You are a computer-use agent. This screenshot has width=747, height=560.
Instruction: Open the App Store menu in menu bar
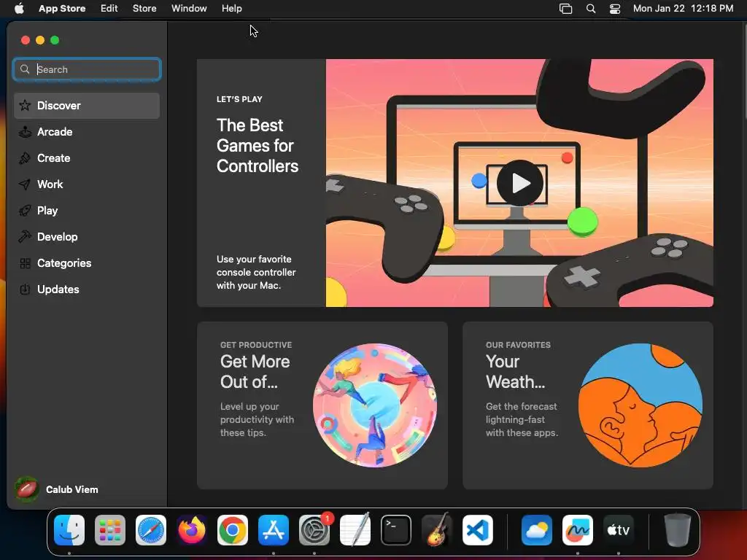pos(62,9)
